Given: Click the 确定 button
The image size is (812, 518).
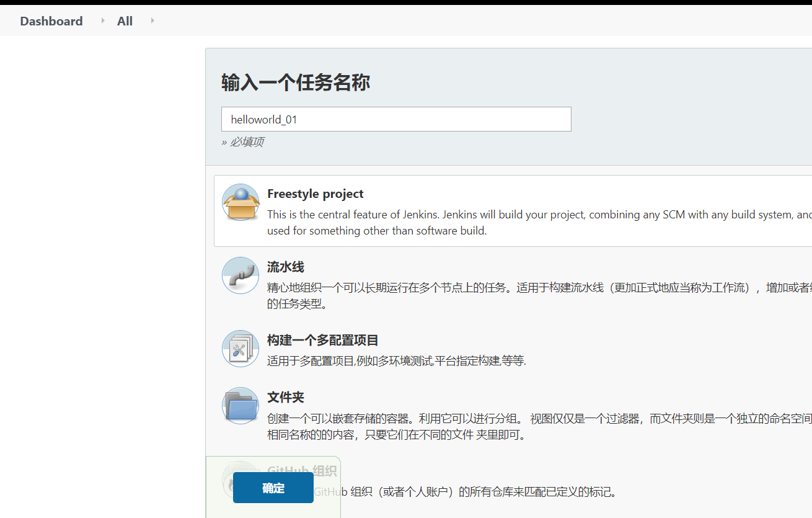Looking at the screenshot, I should (x=273, y=488).
